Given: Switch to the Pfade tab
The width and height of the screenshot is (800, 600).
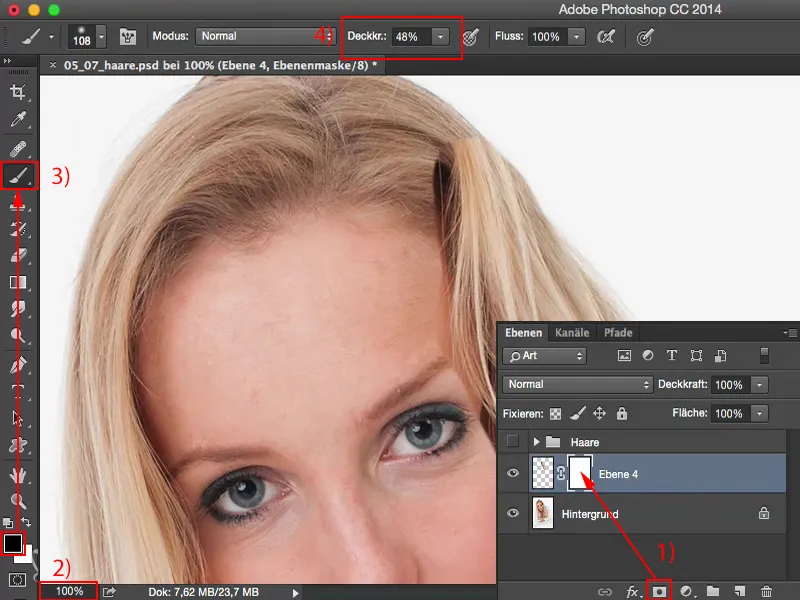Looking at the screenshot, I should (x=618, y=333).
